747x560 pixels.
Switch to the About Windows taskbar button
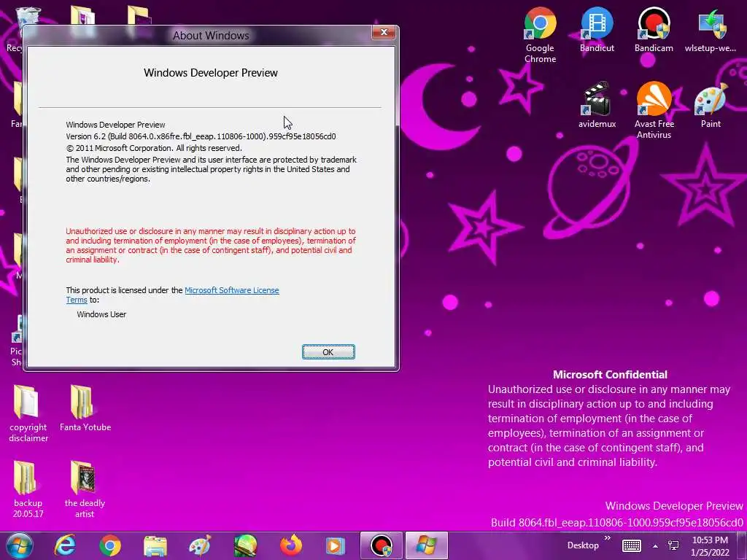[x=426, y=545]
